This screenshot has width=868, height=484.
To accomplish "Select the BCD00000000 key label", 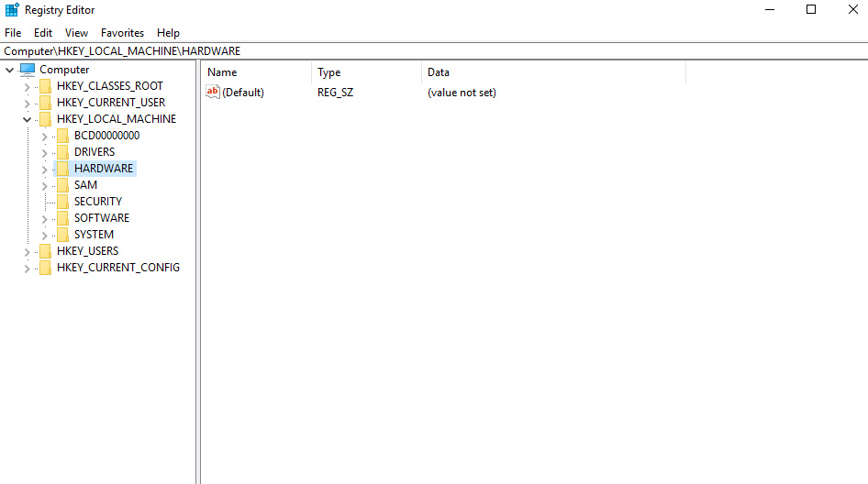I will pos(106,136).
